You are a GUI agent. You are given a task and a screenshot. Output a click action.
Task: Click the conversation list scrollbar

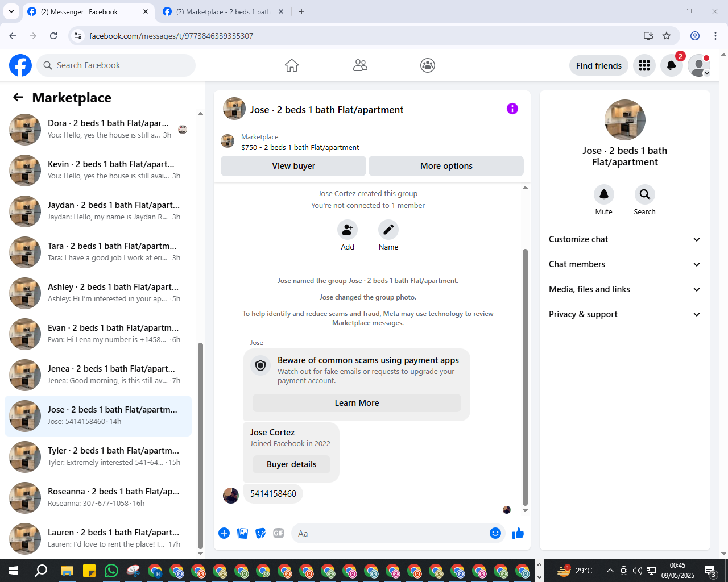[x=200, y=446]
